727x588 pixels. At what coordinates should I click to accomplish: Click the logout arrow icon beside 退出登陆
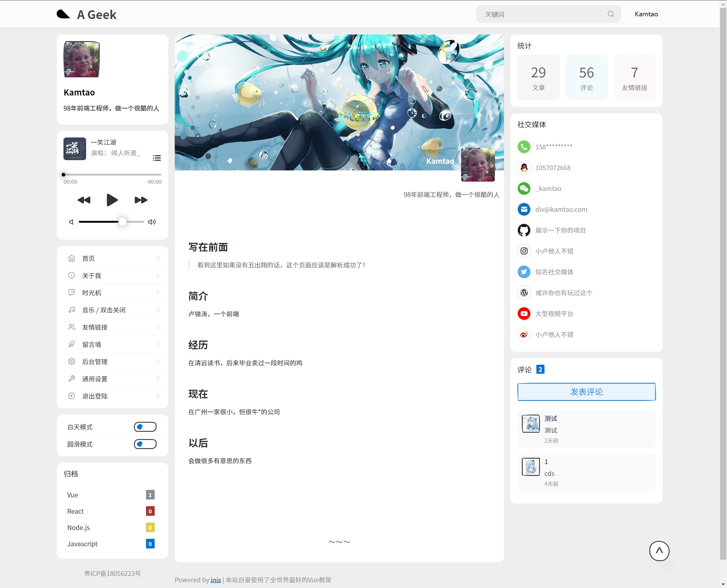(72, 396)
